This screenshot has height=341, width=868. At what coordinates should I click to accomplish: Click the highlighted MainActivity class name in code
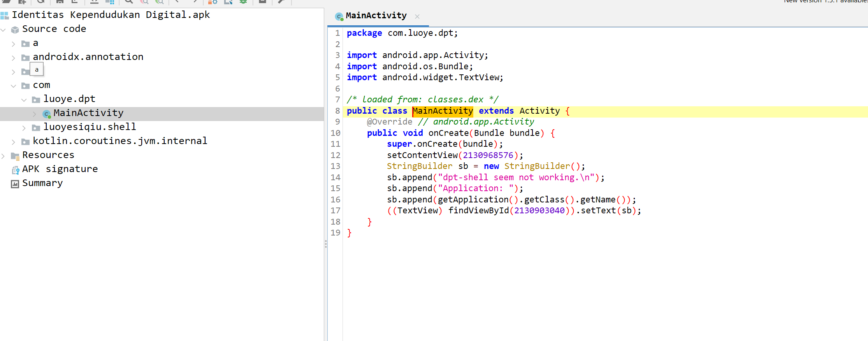[x=443, y=111]
